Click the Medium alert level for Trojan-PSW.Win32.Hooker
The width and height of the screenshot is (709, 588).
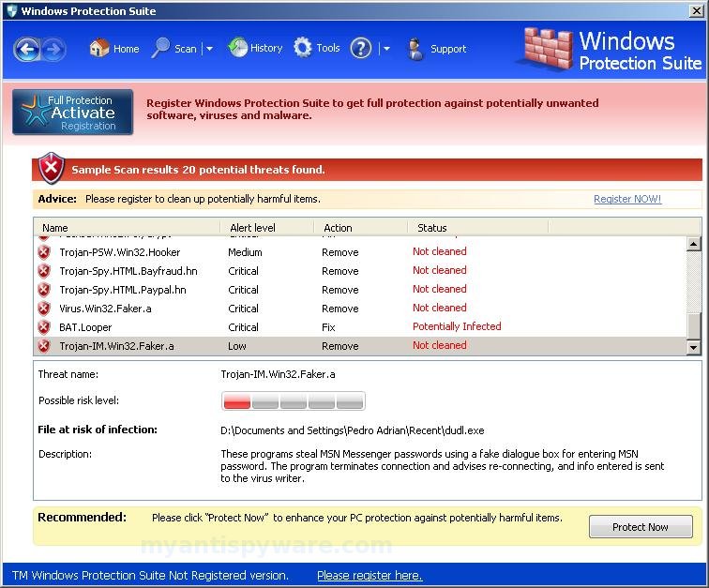point(245,252)
